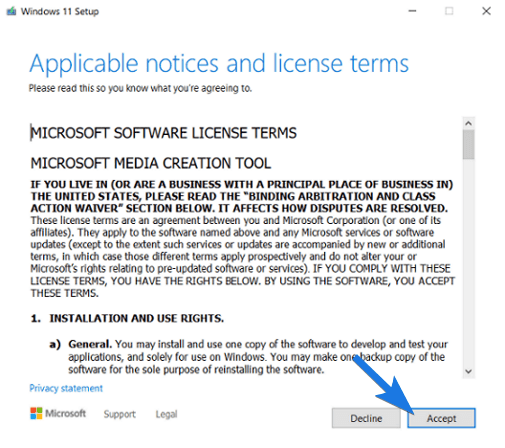
Task: Open the Support link
Action: [x=119, y=414]
